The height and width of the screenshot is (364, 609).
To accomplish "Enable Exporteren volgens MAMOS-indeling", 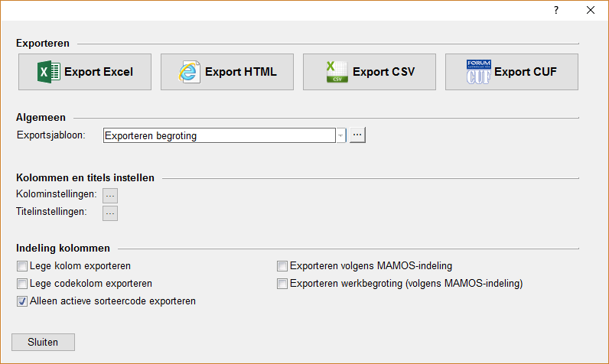I will click(282, 267).
